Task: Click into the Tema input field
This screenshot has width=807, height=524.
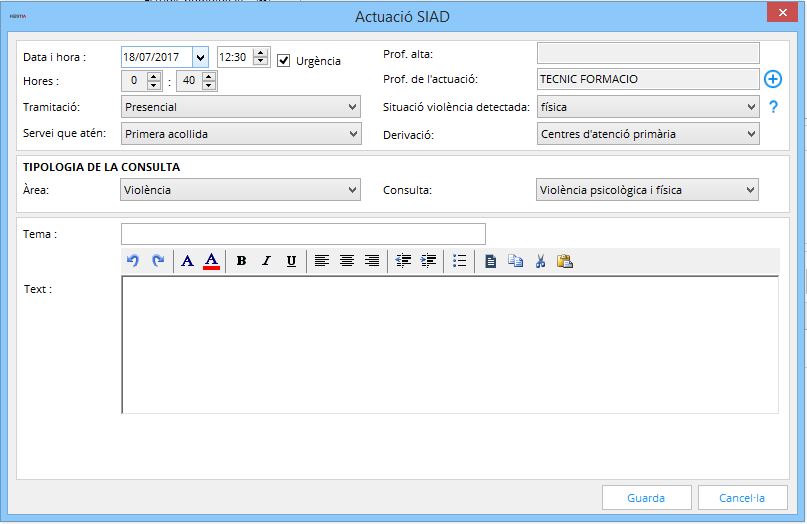Action: click(303, 234)
